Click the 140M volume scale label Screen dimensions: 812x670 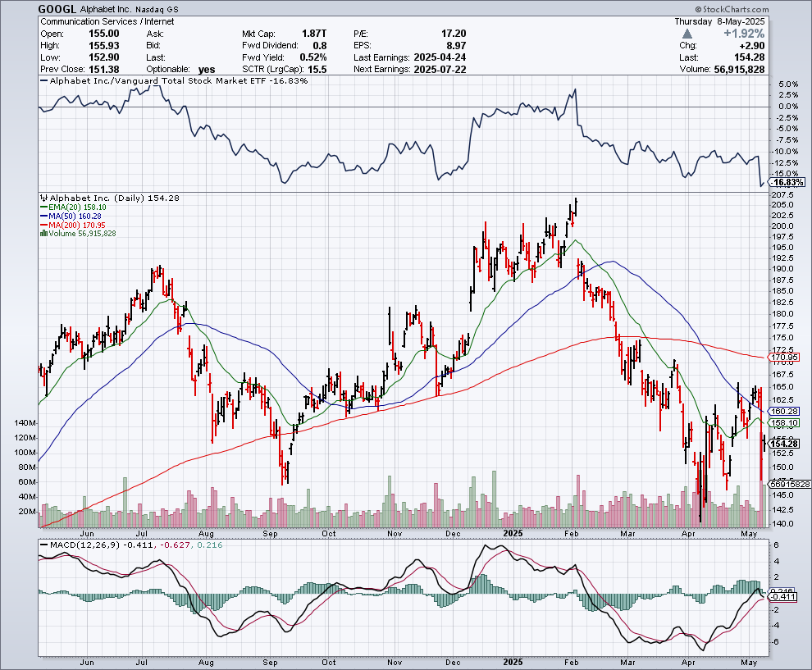pos(25,423)
